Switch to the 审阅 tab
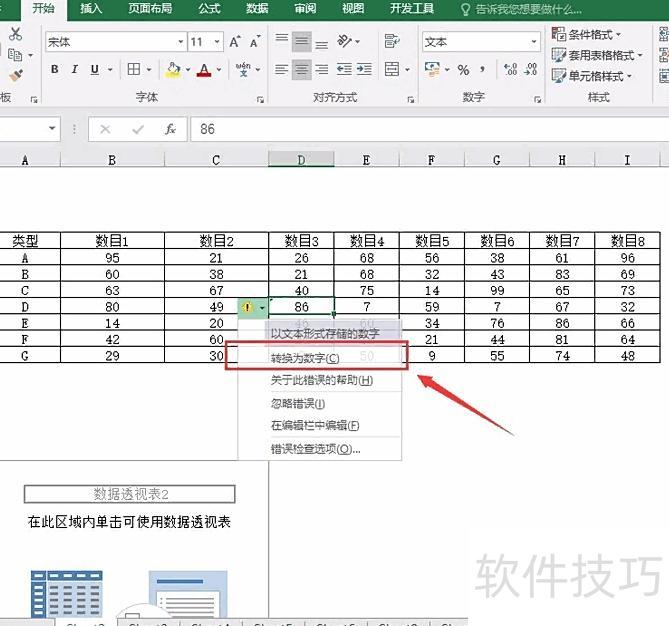Viewport: 669px width, 626px height. [x=305, y=9]
